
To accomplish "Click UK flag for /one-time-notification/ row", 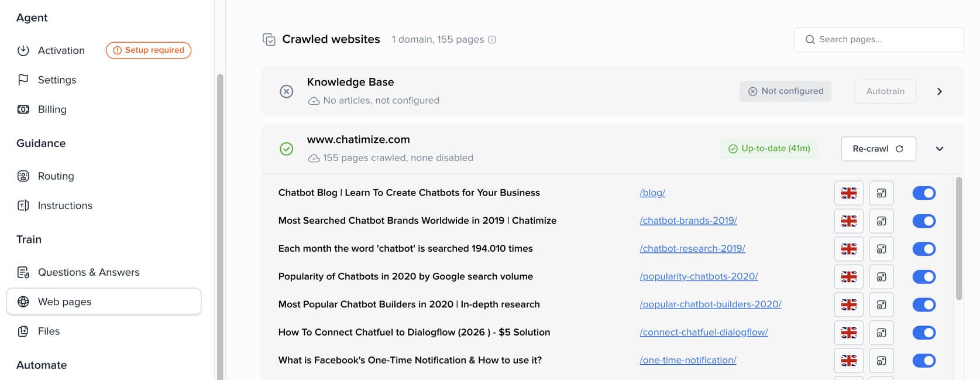I will point(848,361).
